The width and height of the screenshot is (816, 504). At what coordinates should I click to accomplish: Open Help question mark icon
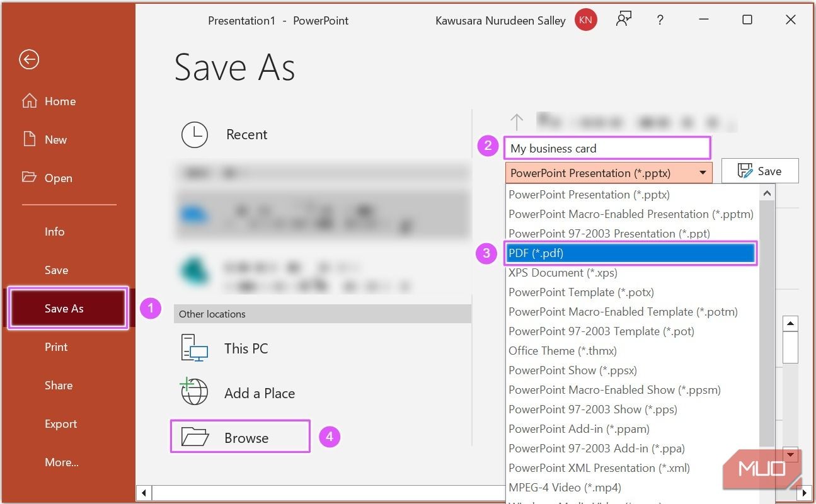coord(660,20)
